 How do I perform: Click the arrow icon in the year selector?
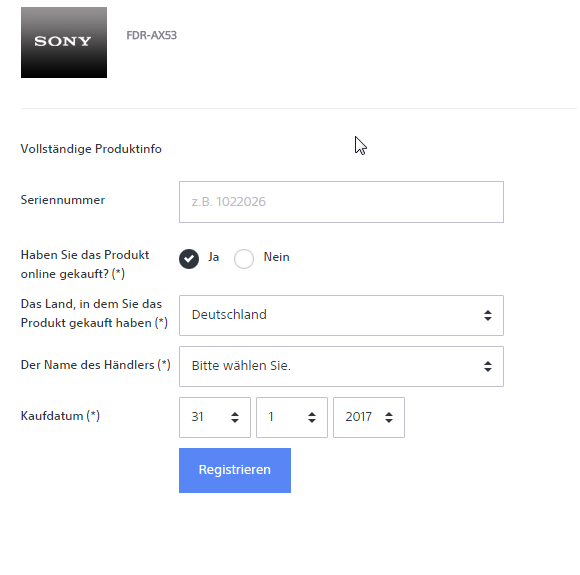(389, 417)
